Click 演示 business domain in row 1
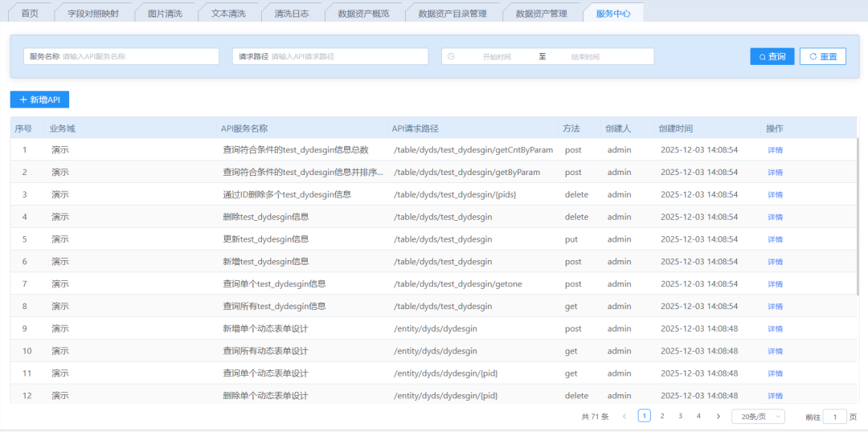 (x=60, y=150)
